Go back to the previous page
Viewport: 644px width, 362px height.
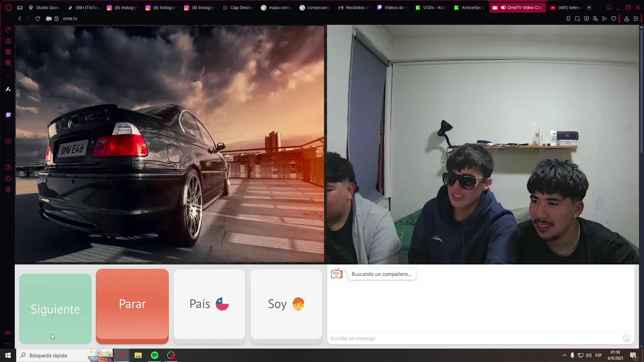click(20, 19)
